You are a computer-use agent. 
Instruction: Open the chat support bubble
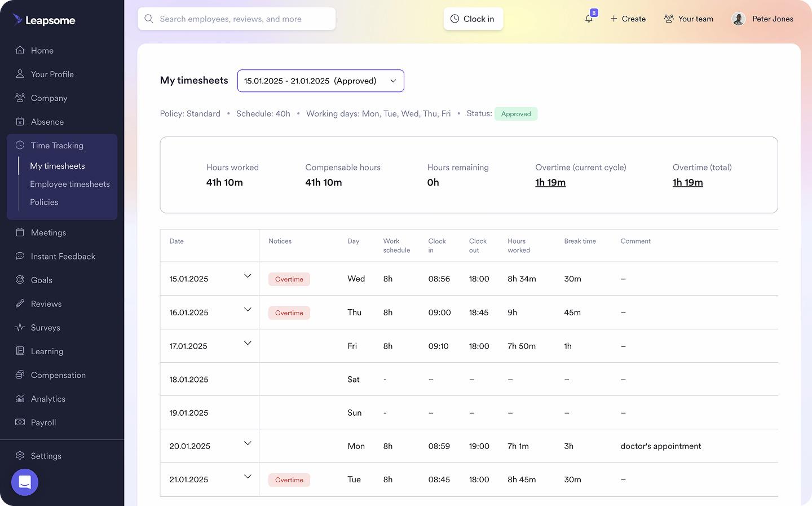(x=25, y=482)
